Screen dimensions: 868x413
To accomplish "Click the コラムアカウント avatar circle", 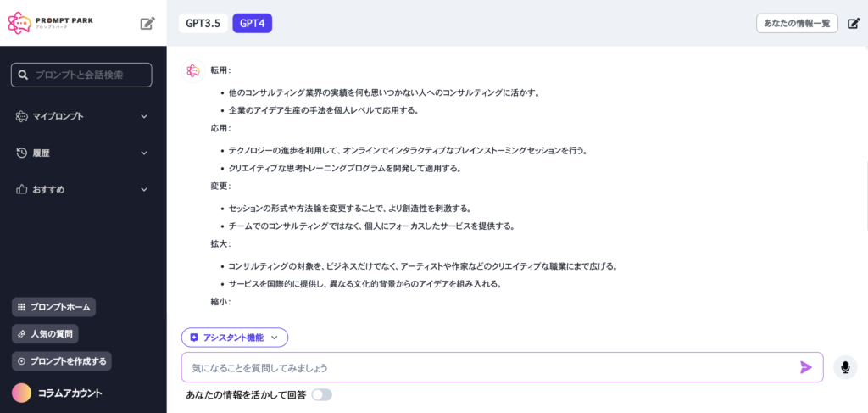I will click(21, 393).
